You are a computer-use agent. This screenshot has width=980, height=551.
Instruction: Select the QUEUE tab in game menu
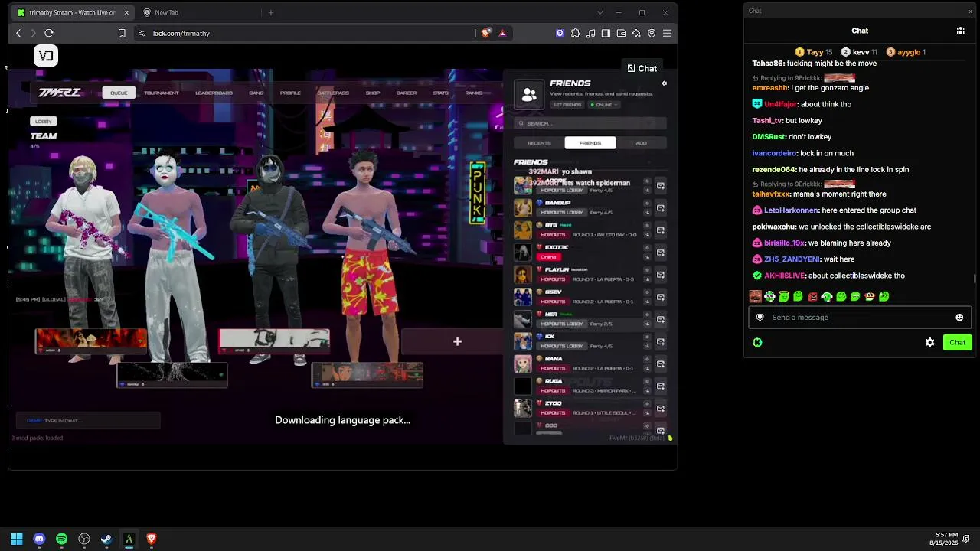click(x=119, y=93)
